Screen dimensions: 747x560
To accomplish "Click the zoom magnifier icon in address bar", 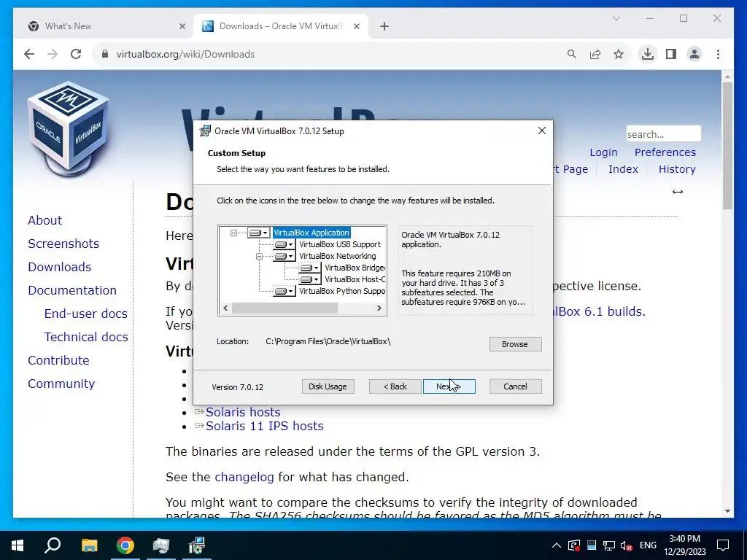I will [572, 54].
